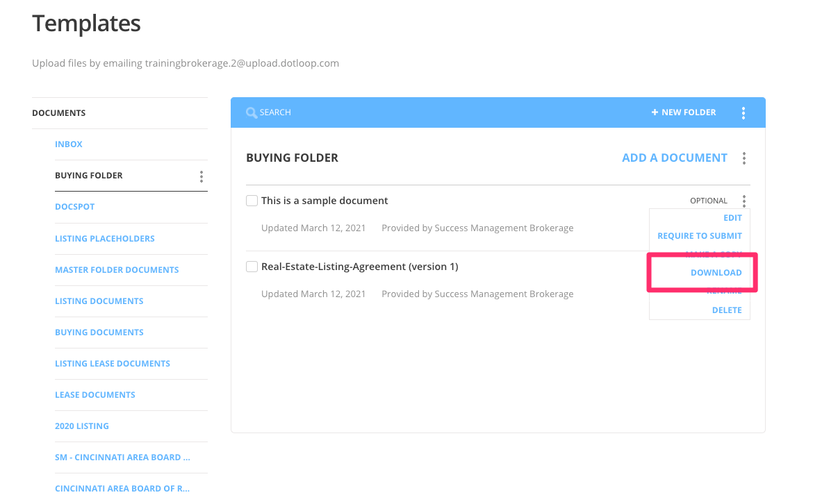Image resolution: width=838 pixels, height=504 pixels.
Task: Select DELETE in the context menu
Action: pos(727,310)
